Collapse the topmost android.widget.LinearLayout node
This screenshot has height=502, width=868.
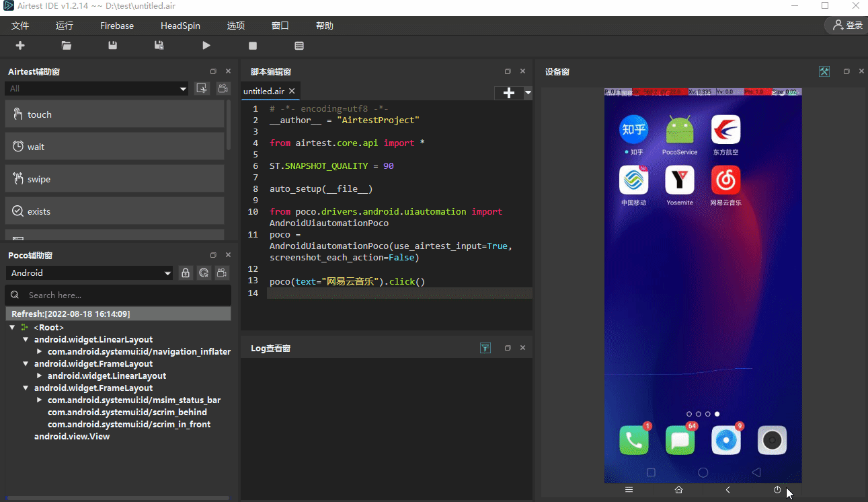coord(26,340)
